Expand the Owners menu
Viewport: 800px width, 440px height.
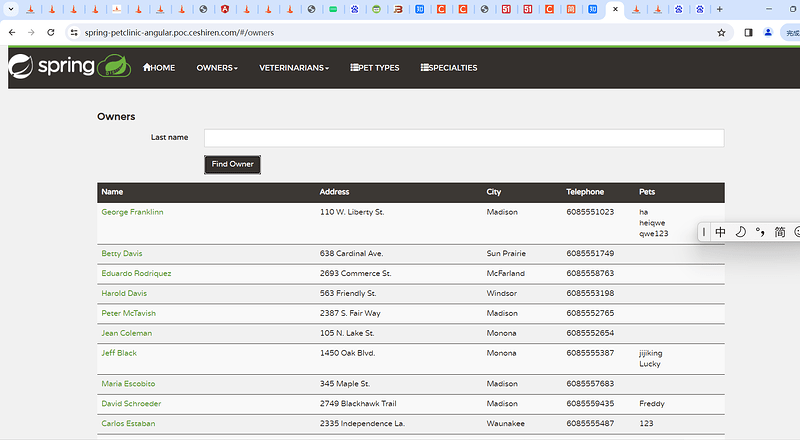point(217,67)
